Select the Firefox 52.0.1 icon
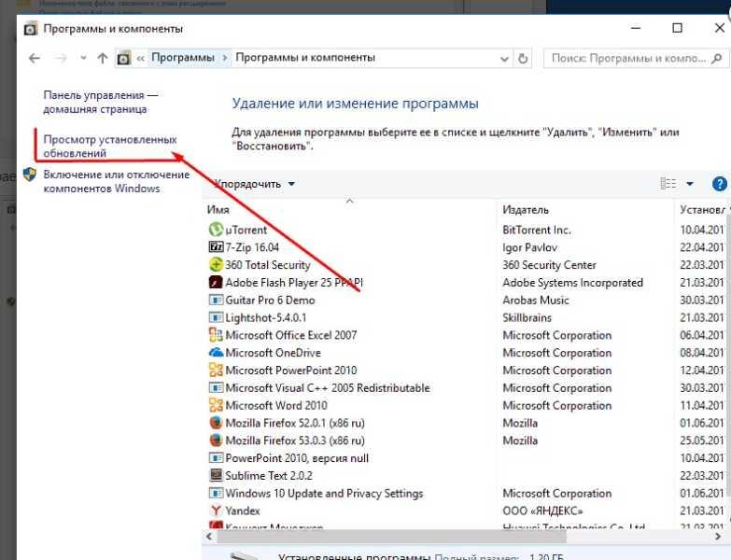The image size is (731, 560). [x=216, y=423]
